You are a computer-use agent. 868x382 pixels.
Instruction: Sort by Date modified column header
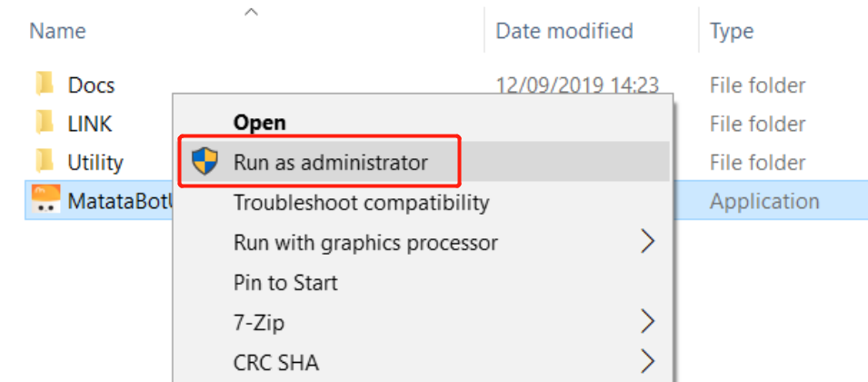(x=564, y=31)
